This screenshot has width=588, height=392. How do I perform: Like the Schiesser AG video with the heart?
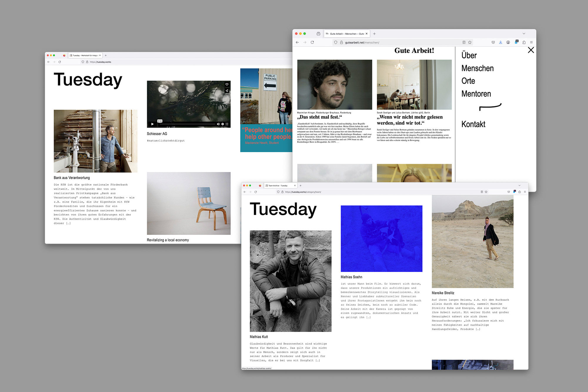(227, 84)
